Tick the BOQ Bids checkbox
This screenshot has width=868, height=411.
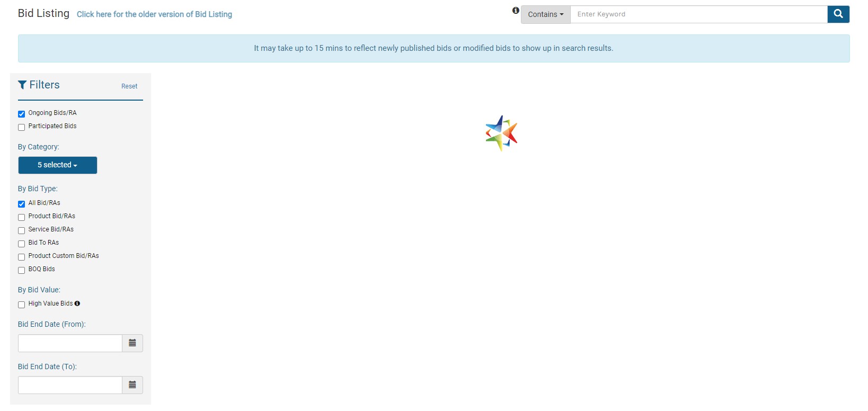pos(22,270)
